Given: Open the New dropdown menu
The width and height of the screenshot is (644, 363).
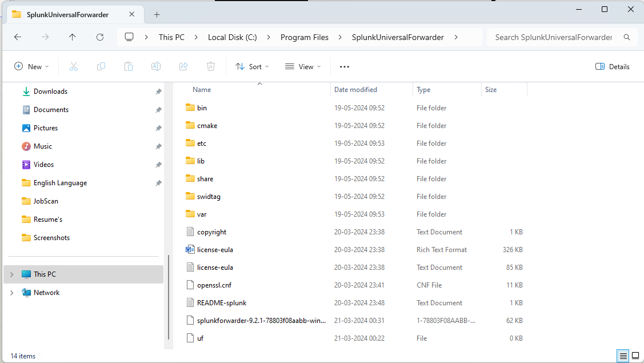Looking at the screenshot, I should (x=31, y=67).
